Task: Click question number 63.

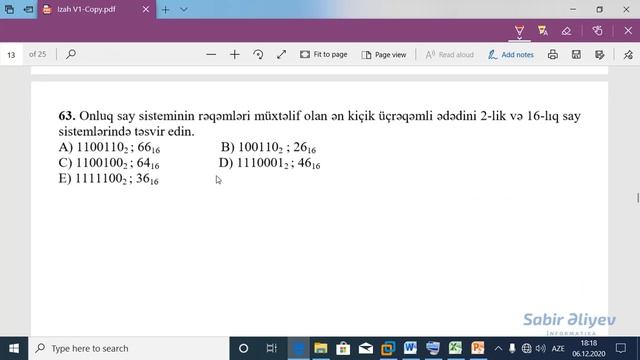Action: [67, 116]
